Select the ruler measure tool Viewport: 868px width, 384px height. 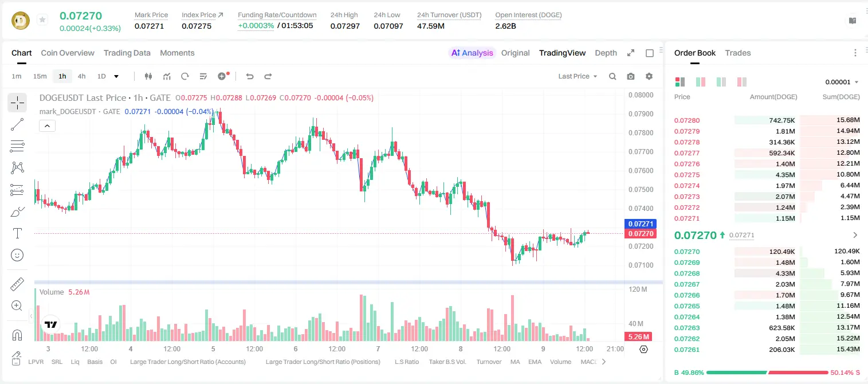(x=17, y=284)
